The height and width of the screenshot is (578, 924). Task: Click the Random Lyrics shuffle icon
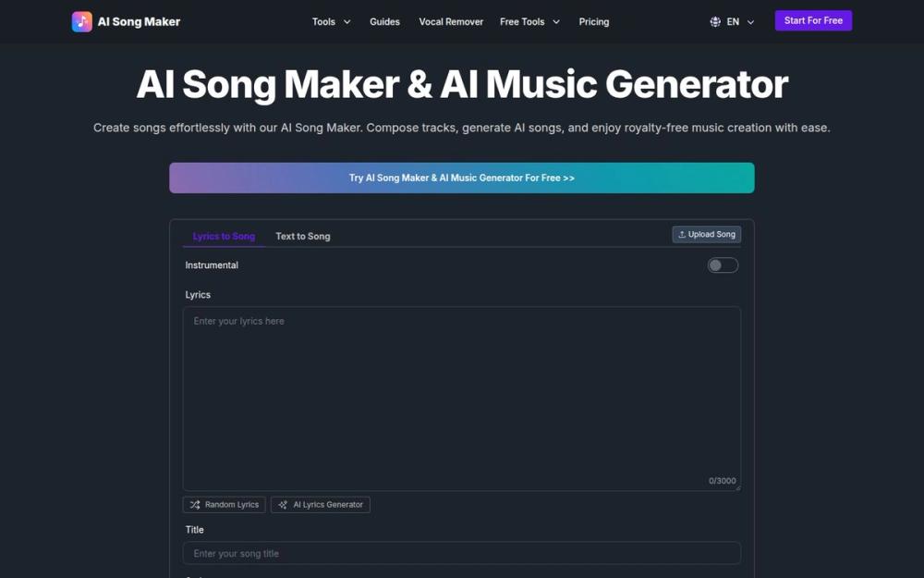pyautogui.click(x=195, y=504)
